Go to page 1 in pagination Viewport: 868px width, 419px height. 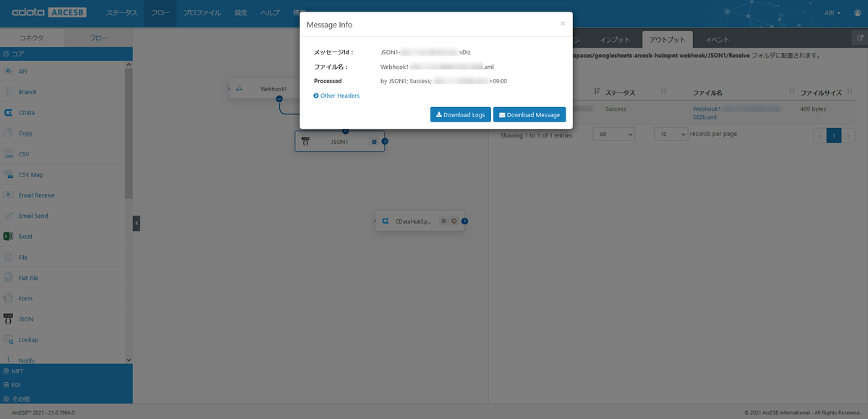click(x=834, y=135)
